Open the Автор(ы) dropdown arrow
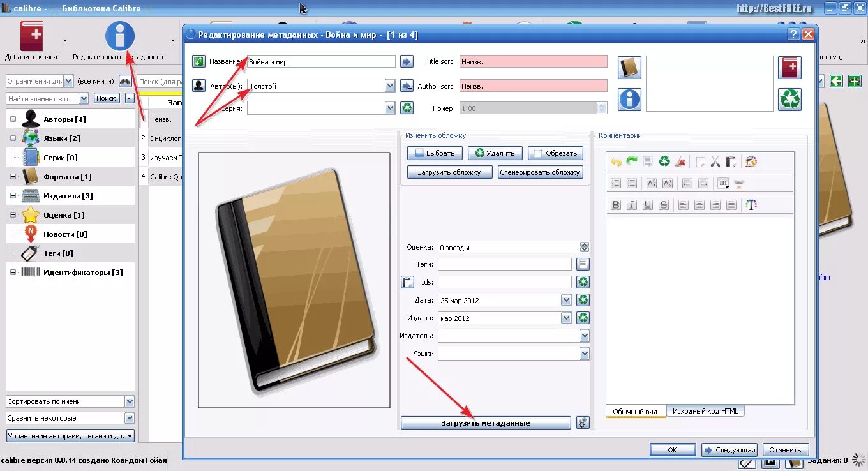The image size is (868, 471). click(x=390, y=86)
